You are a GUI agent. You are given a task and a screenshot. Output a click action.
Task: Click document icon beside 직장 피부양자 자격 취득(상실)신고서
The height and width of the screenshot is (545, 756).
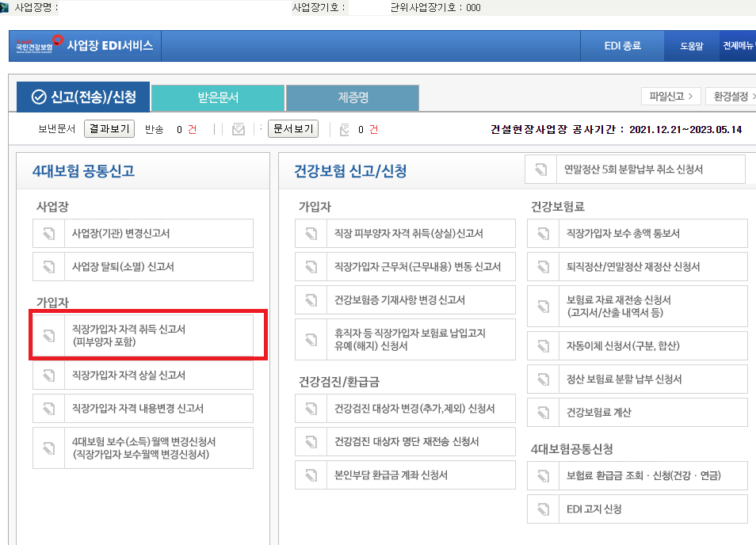coord(311,234)
